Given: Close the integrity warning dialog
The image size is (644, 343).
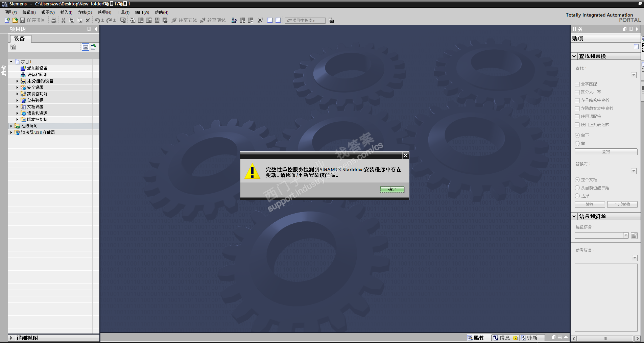Looking at the screenshot, I should tap(405, 155).
